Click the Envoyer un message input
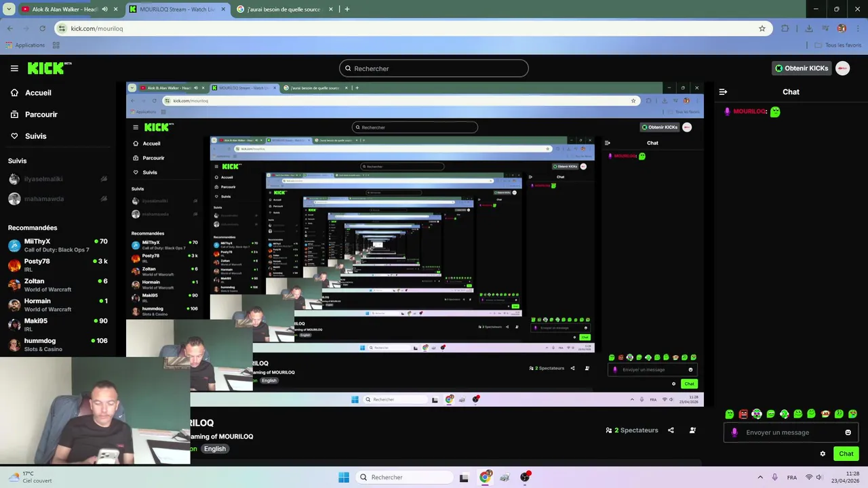The image size is (868, 488). pos(791,432)
